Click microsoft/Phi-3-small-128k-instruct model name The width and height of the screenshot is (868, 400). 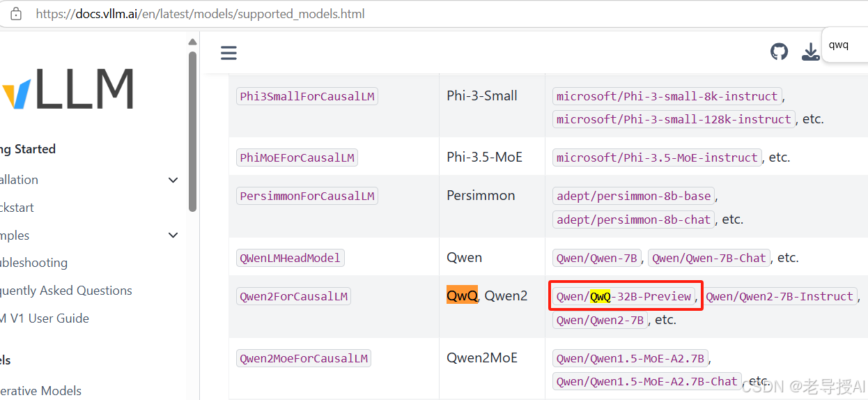coord(674,119)
